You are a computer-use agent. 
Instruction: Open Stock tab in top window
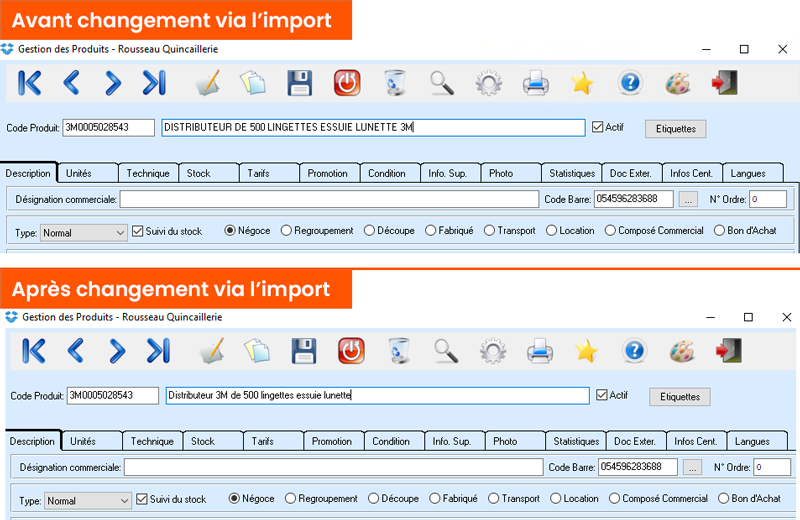(209, 174)
